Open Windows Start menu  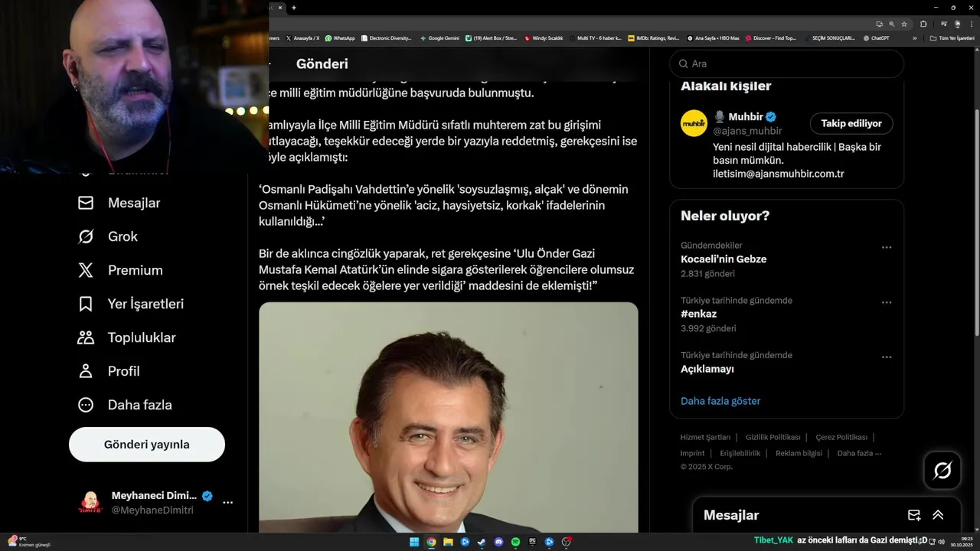click(x=414, y=542)
